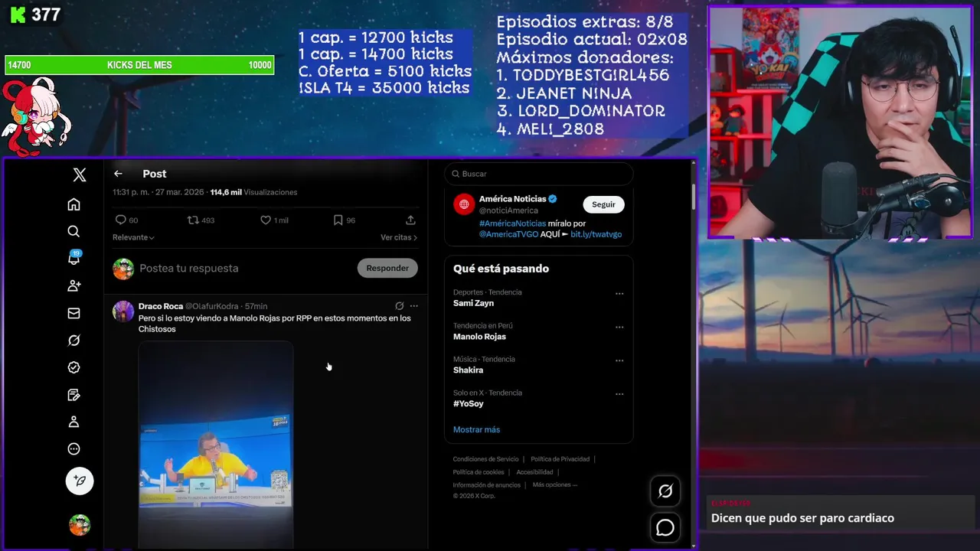This screenshot has height=551, width=980.
Task: Open account avatar at sidebar bottom
Action: pyautogui.click(x=80, y=525)
